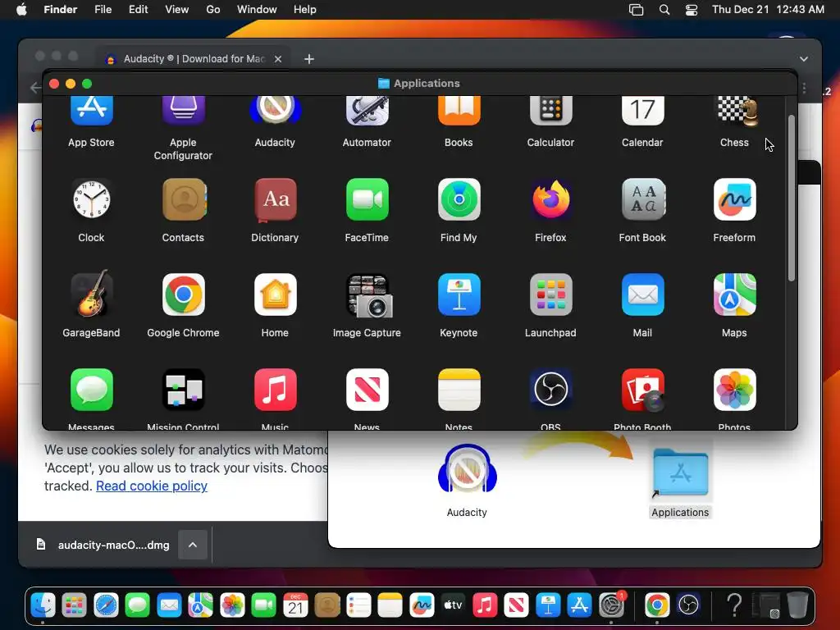Select the Photo Booth app
The height and width of the screenshot is (630, 840).
(x=642, y=390)
